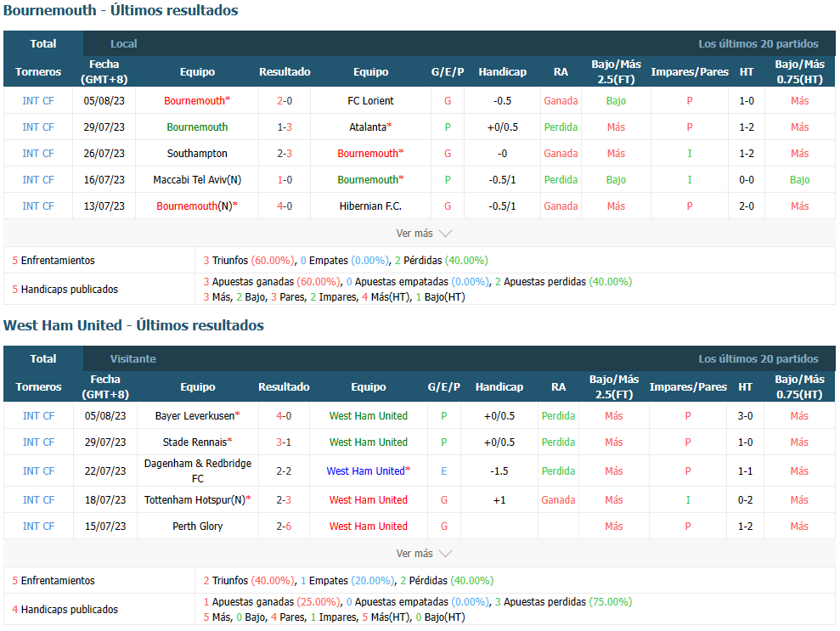
Task: Click Dagenham & Redbridge FC team name
Action: (198, 470)
